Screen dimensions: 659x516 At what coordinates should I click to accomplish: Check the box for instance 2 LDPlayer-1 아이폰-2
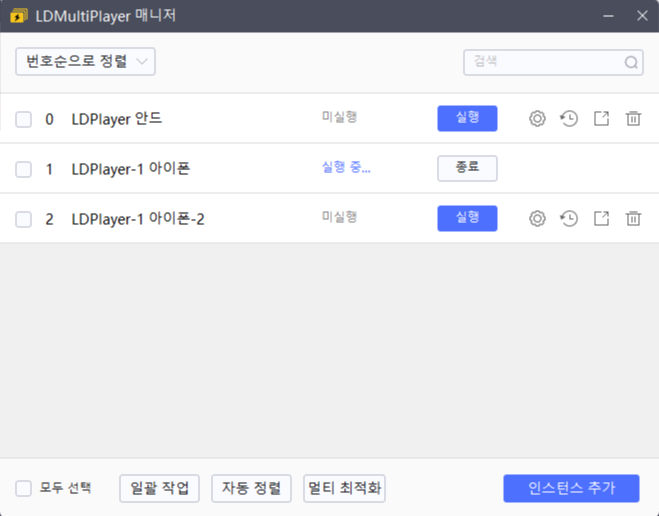[24, 219]
